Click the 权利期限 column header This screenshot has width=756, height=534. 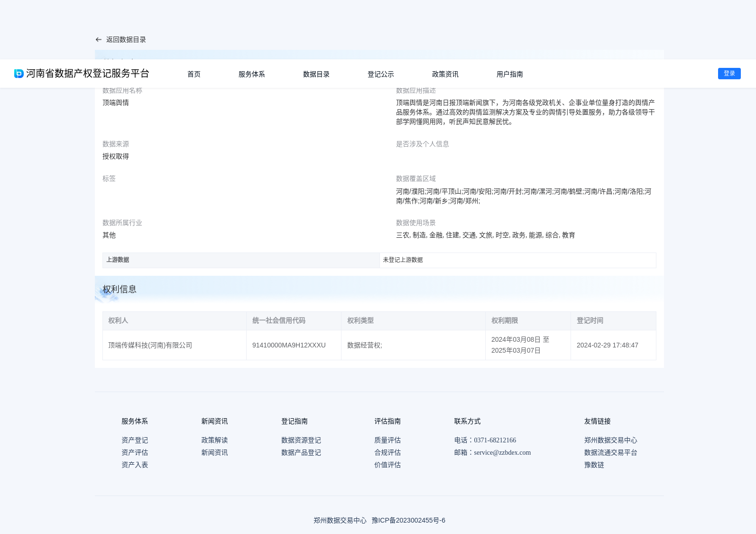528,321
